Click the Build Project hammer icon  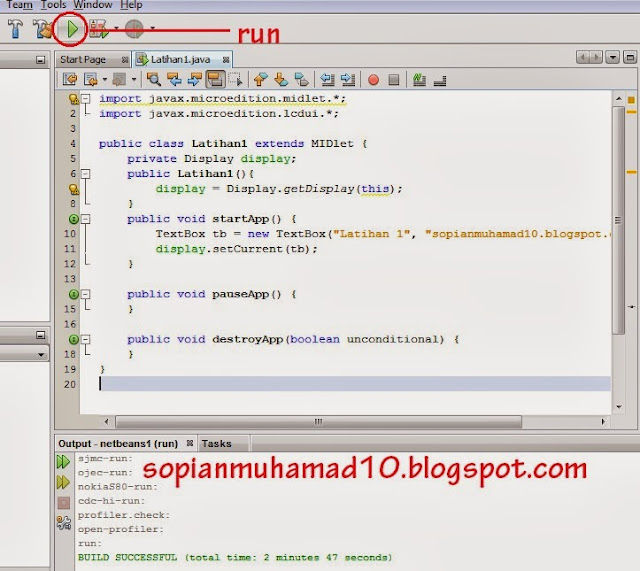coord(16,28)
